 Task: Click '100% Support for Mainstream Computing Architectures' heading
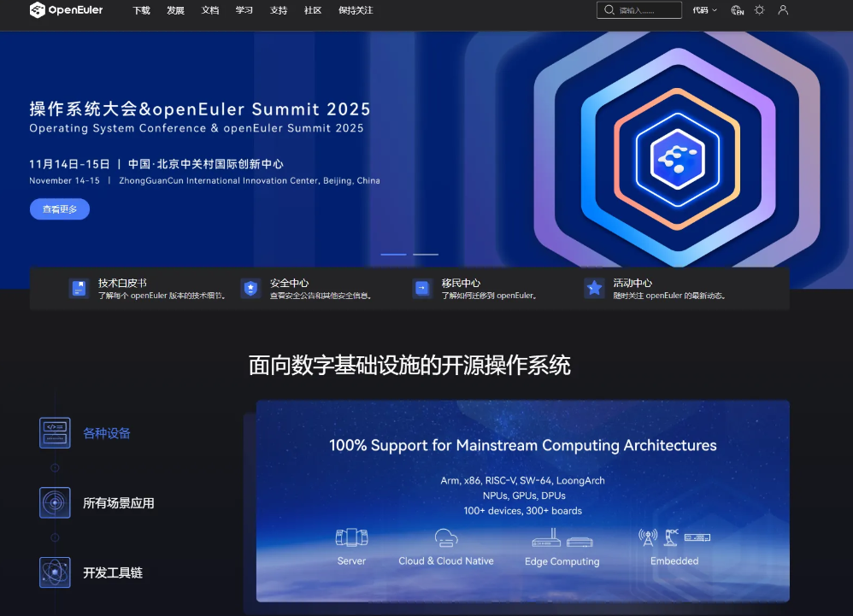pyautogui.click(x=523, y=445)
